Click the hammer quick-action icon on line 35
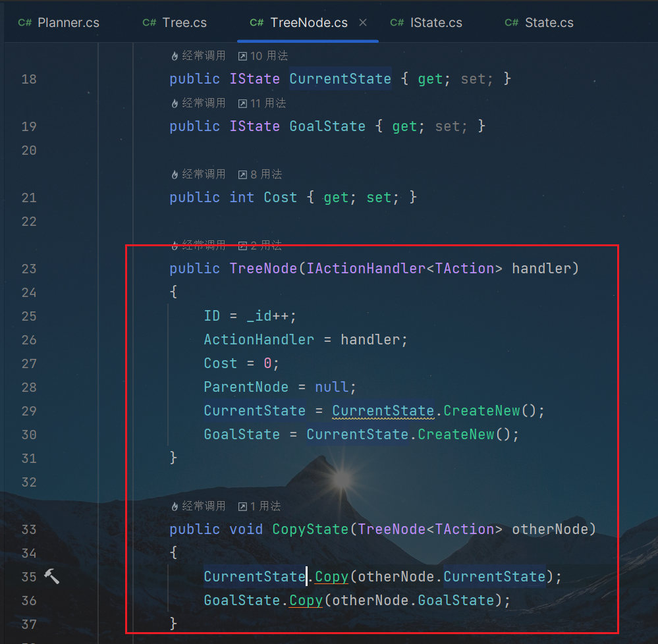The width and height of the screenshot is (658, 644). pyautogui.click(x=51, y=576)
